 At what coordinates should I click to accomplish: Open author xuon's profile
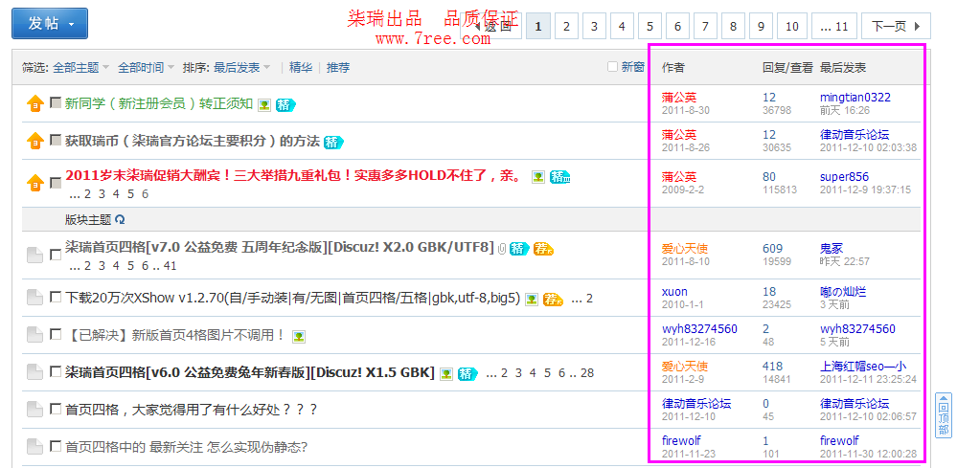pos(674,291)
